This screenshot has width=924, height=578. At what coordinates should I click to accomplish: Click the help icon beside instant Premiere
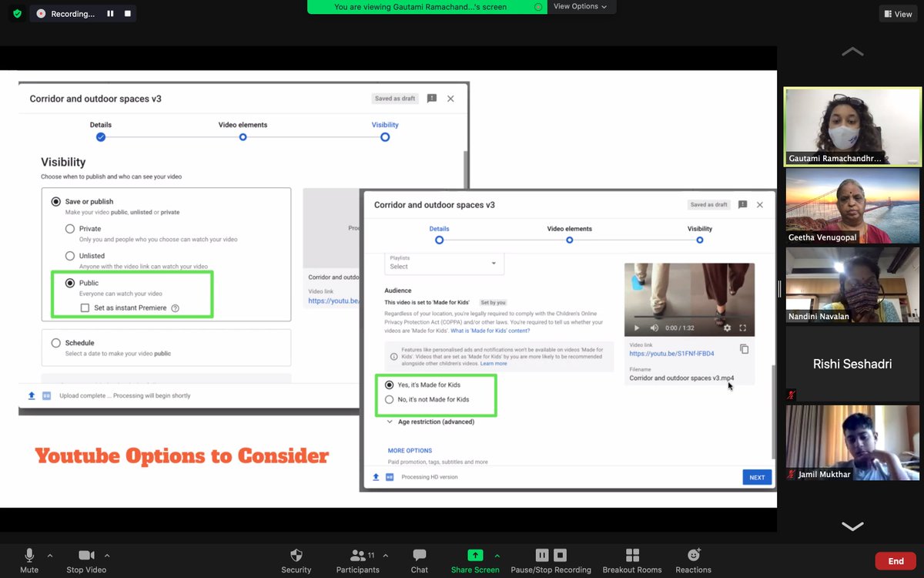[x=175, y=308]
